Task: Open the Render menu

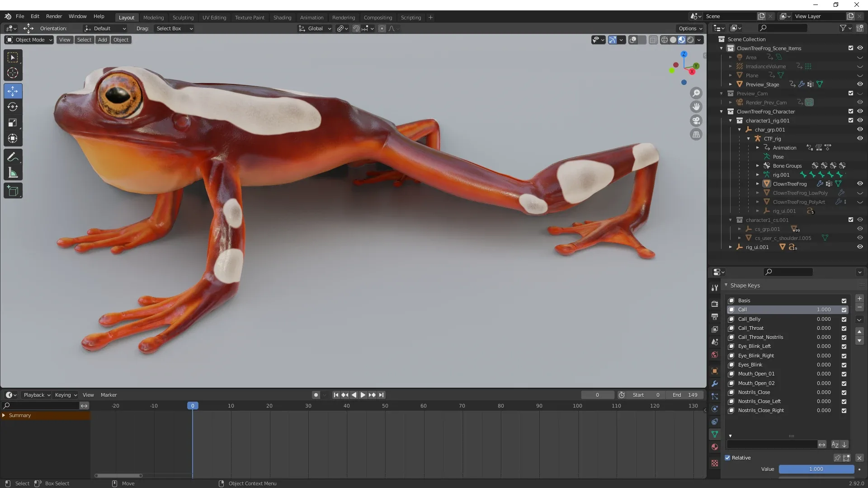Action: pos(54,16)
